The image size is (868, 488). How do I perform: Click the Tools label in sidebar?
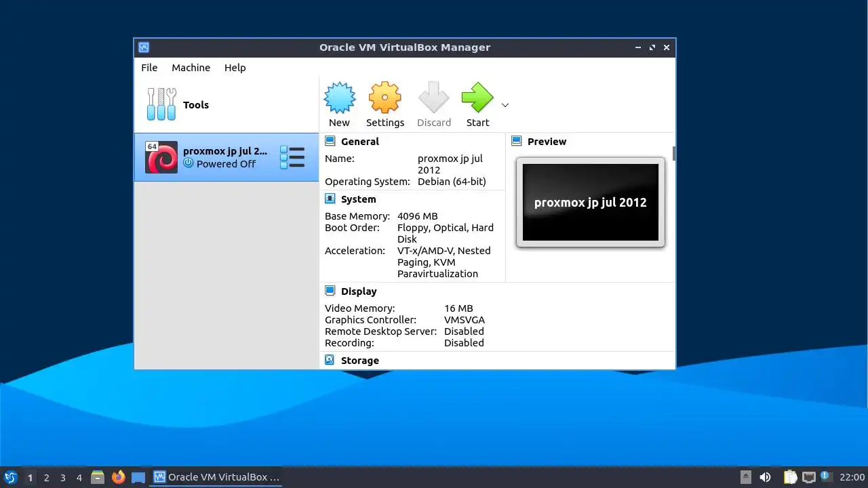click(x=196, y=105)
